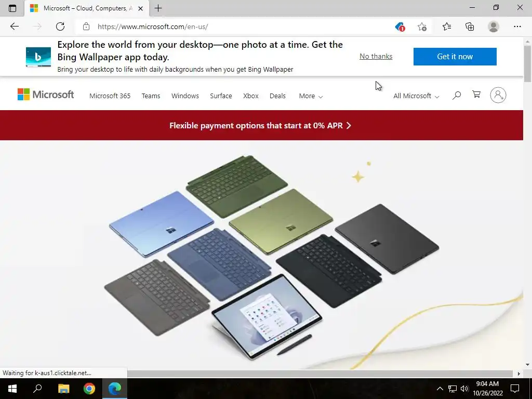
Task: Expand the More navigation dropdown
Action: coord(311,96)
